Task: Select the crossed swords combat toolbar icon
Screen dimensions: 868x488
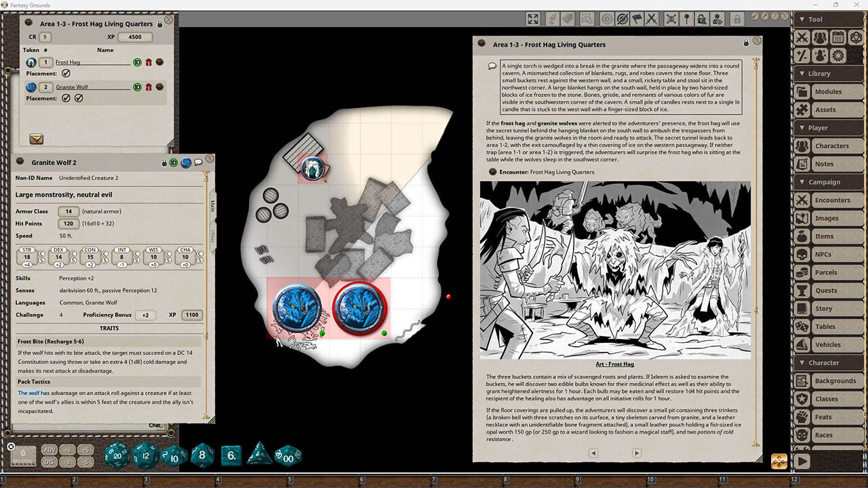Action: pyautogui.click(x=652, y=19)
